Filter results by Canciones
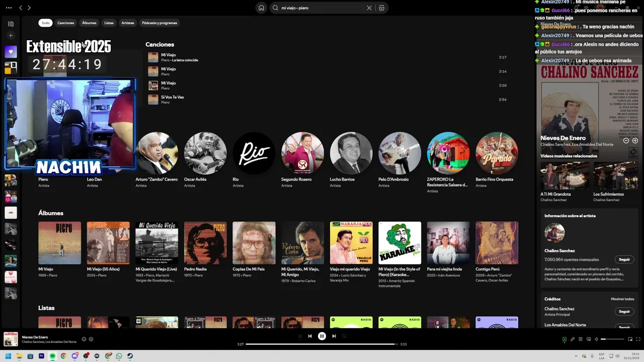 click(x=65, y=23)
